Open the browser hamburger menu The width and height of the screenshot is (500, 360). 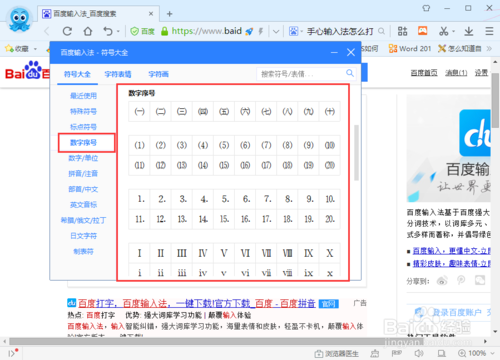489,31
